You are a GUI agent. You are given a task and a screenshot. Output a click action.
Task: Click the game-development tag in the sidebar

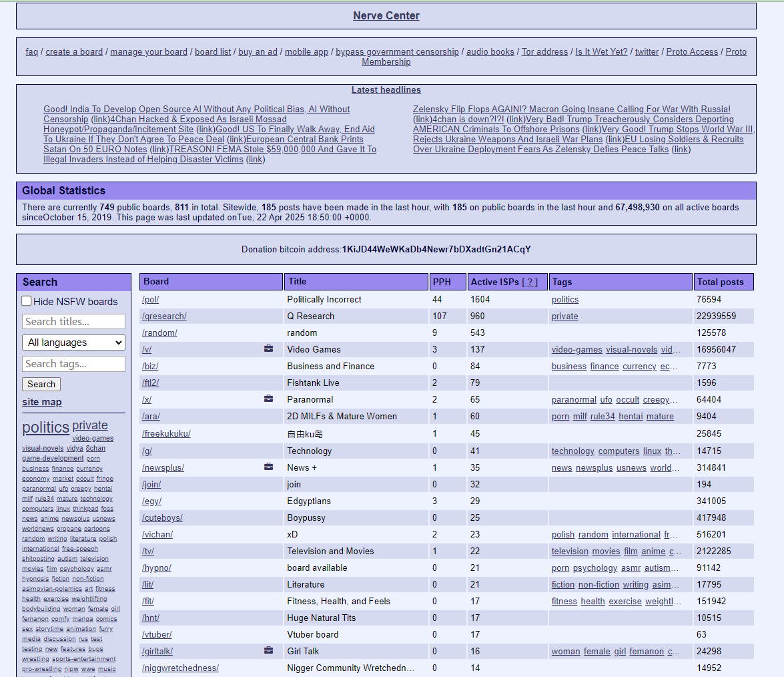point(53,458)
